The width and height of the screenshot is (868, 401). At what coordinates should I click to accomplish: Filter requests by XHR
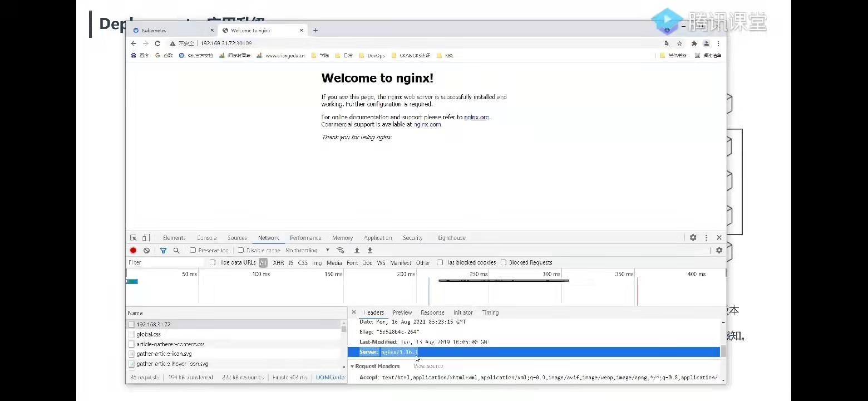pyautogui.click(x=278, y=262)
